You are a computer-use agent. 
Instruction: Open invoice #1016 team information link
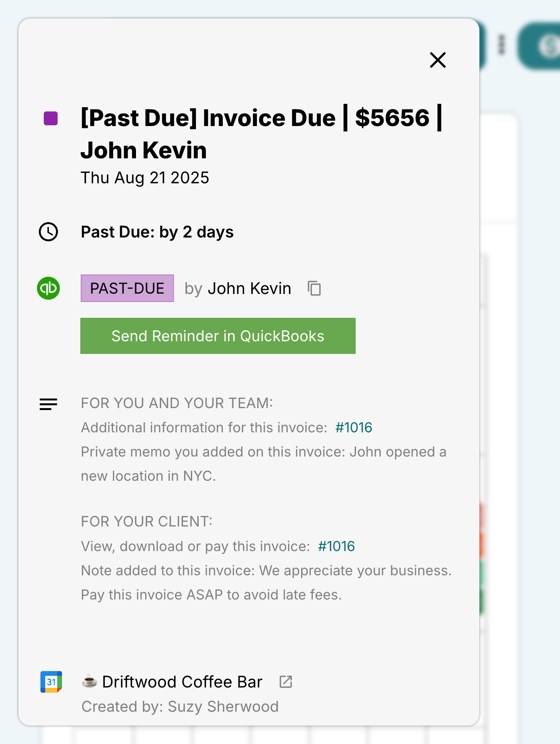click(354, 427)
